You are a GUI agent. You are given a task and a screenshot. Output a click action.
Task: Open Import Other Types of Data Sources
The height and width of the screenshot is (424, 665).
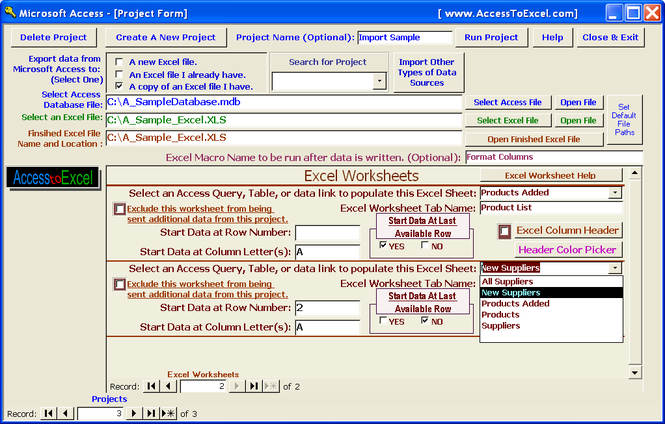pos(427,73)
